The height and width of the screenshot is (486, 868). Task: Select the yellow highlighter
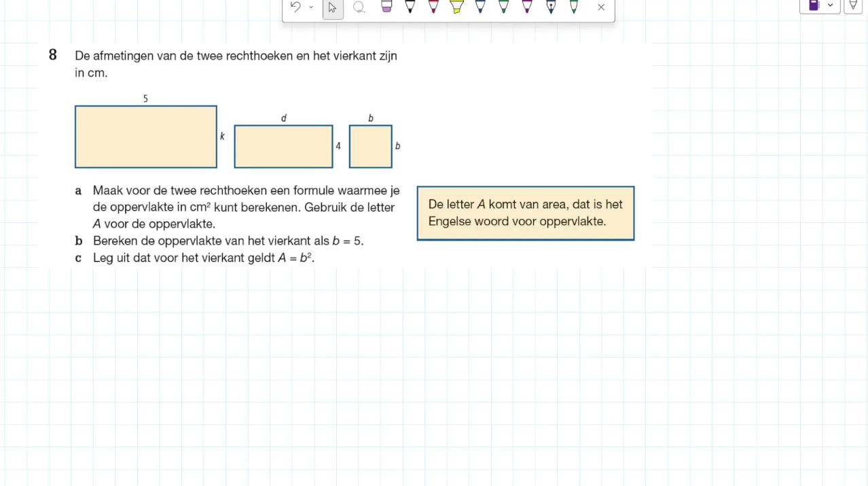coord(456,7)
